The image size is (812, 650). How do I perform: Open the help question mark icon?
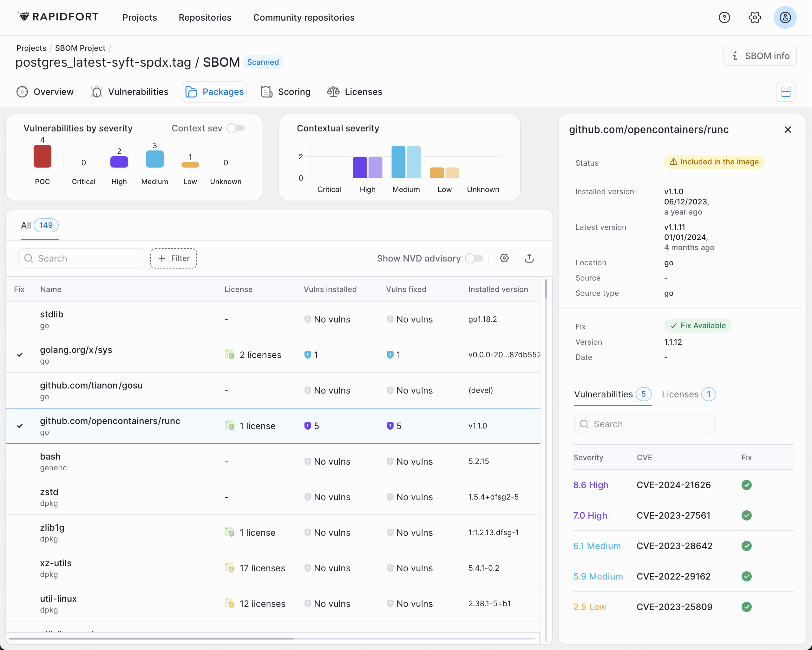coord(724,17)
